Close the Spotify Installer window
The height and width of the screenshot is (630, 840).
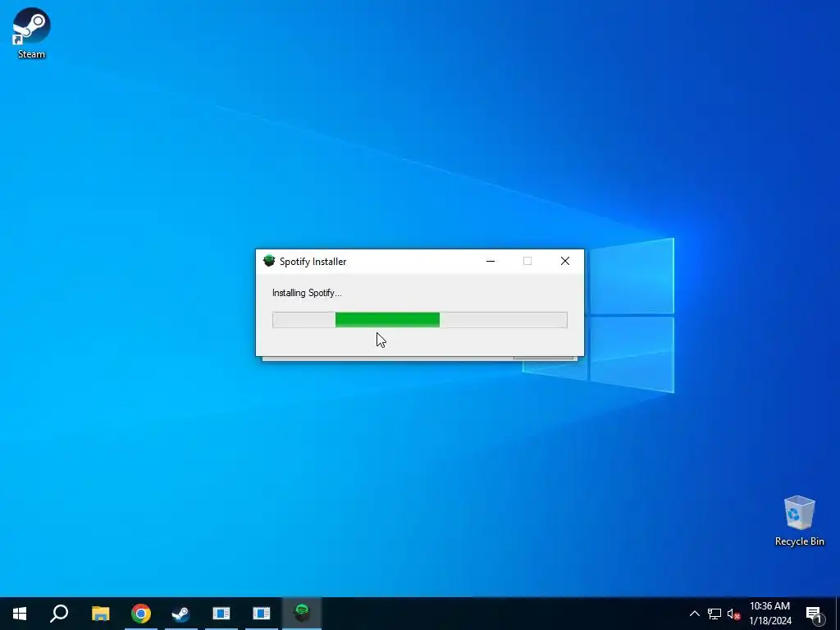tap(565, 261)
